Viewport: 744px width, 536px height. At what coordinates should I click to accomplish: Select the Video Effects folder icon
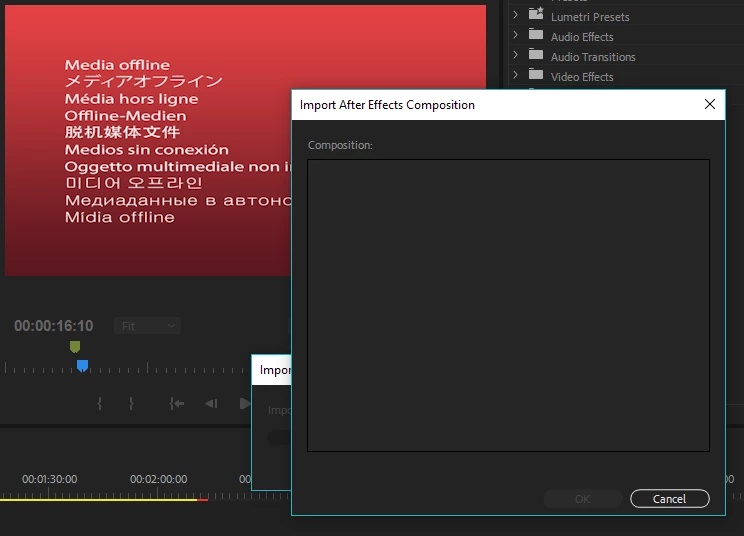pos(536,74)
